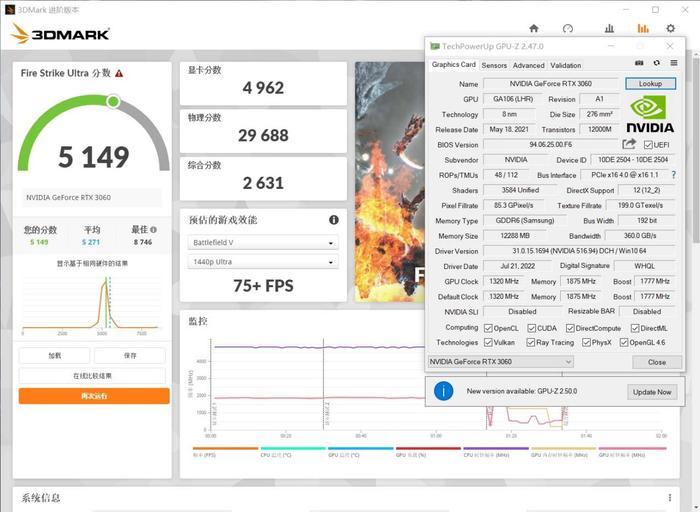Click the 3DMark logo
The width and height of the screenshot is (700, 512).
coord(60,33)
